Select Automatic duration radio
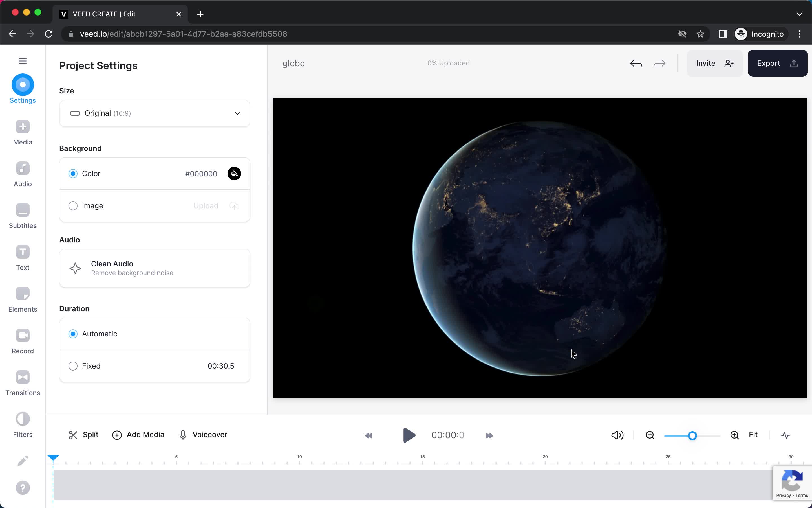 click(73, 334)
